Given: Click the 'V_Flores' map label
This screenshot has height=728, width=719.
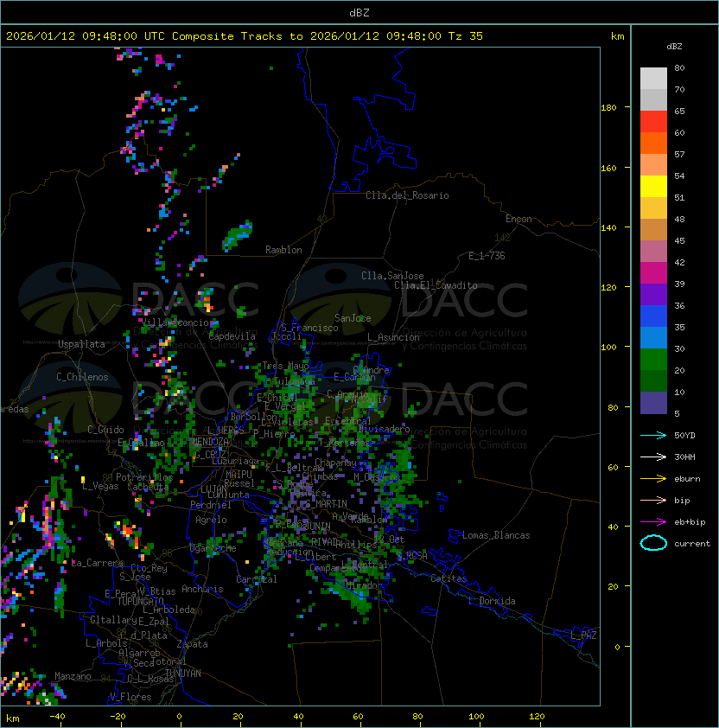Looking at the screenshot, I should 130,697.
